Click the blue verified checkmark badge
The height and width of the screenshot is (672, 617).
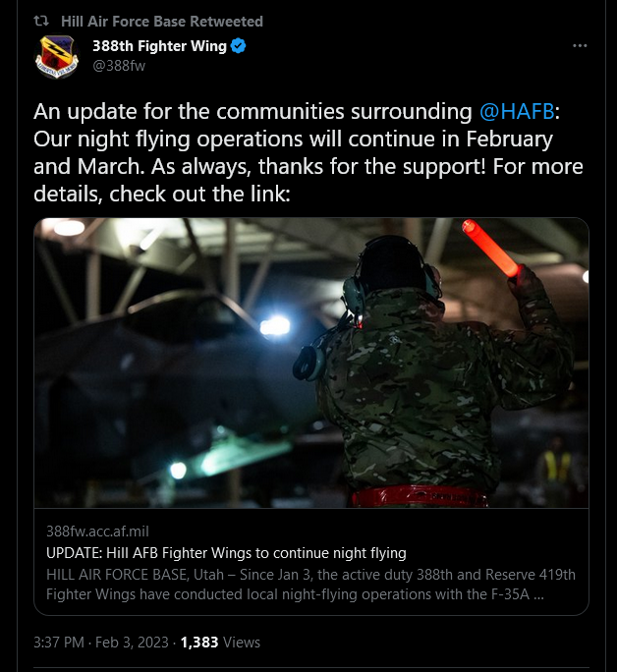click(239, 46)
